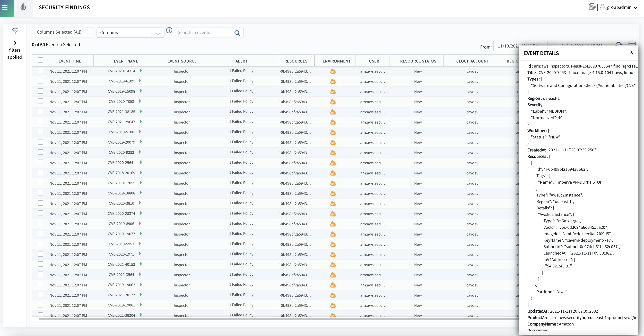The height and width of the screenshot is (336, 644).
Task: Select the checkbox for CVE-2020-14314 row
Action: coord(40,71)
